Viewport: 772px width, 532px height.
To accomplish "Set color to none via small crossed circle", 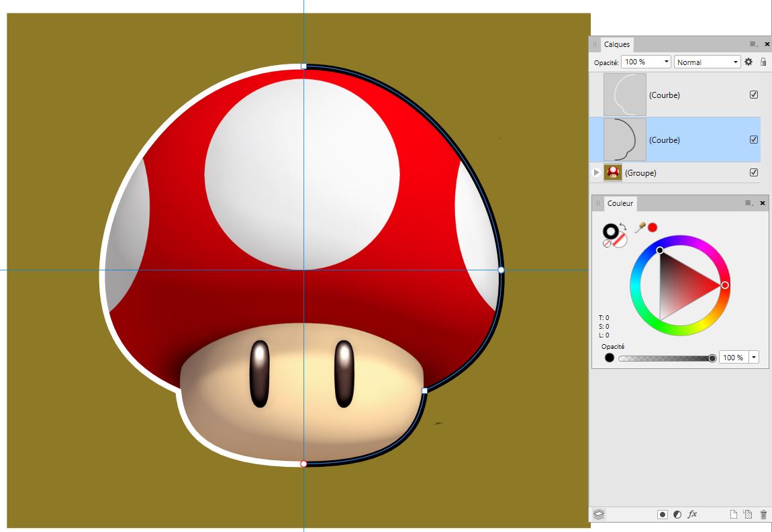I will 607,243.
